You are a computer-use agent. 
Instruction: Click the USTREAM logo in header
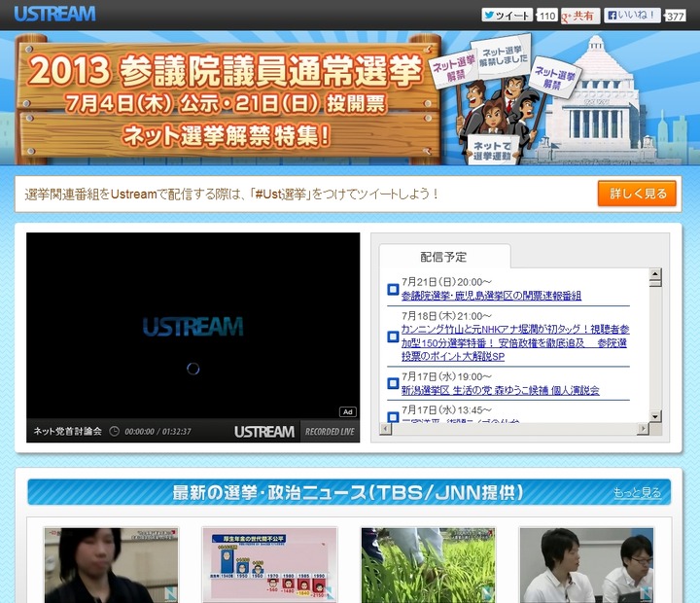point(54,14)
